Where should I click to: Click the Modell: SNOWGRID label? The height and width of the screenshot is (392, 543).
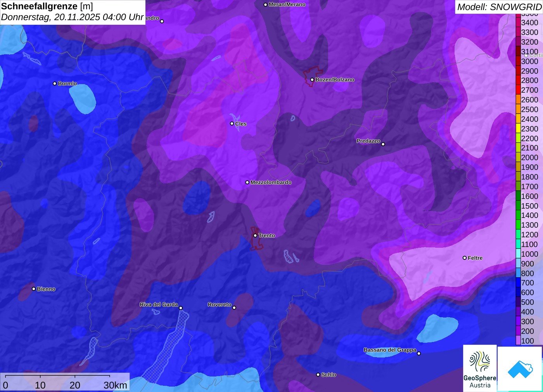click(x=499, y=7)
